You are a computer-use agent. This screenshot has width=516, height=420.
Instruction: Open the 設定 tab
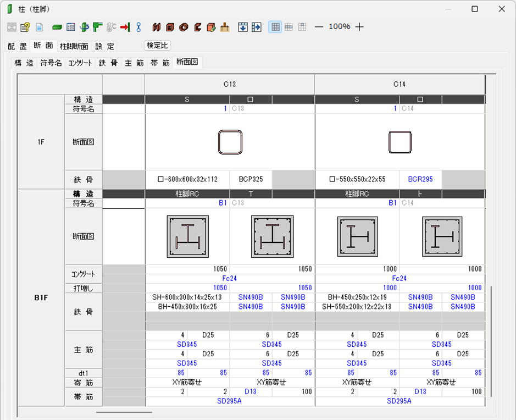click(104, 46)
